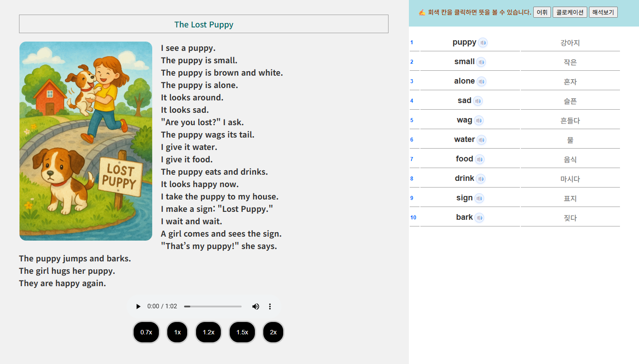Seek within the audio progress bar
639x364 pixels.
pyautogui.click(x=213, y=307)
